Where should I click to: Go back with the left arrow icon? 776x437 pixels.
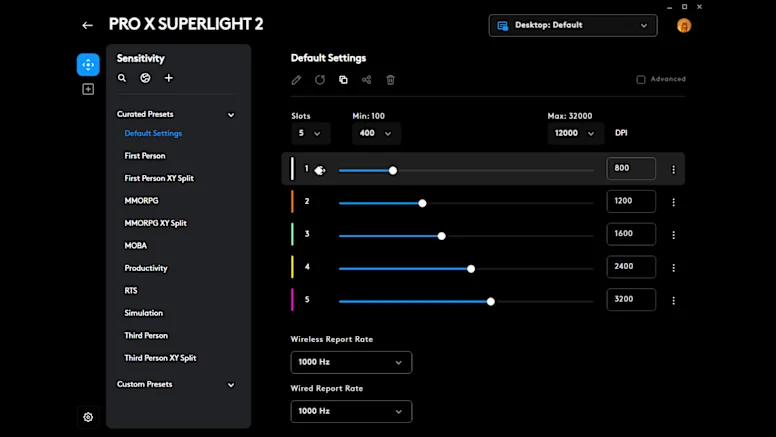88,25
